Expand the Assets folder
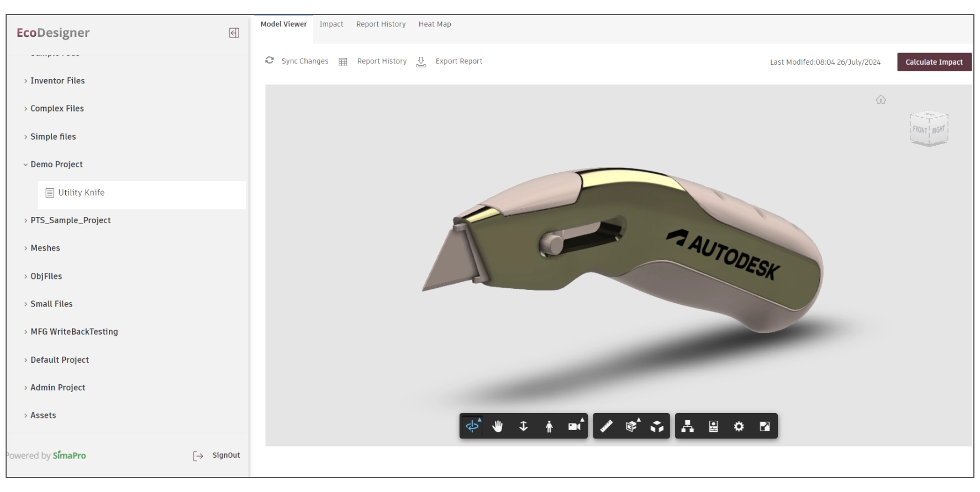Viewport: 980px width, 492px height. pyautogui.click(x=25, y=416)
